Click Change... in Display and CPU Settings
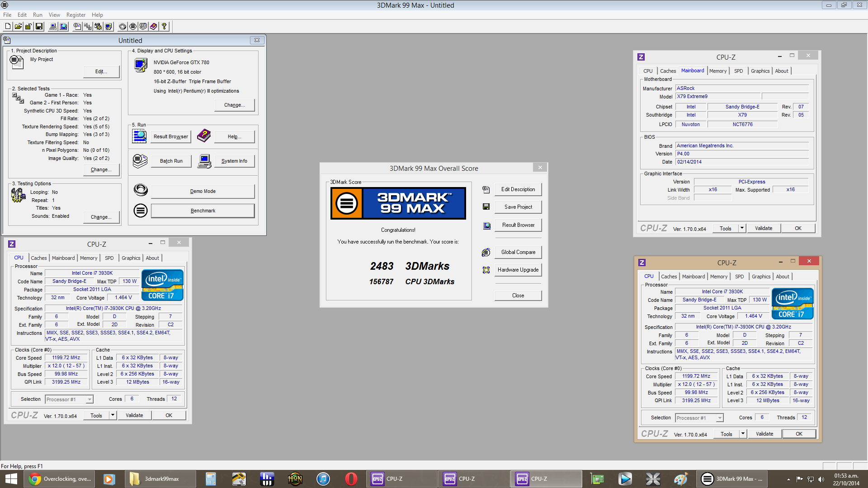868x488 pixels. pyautogui.click(x=234, y=105)
